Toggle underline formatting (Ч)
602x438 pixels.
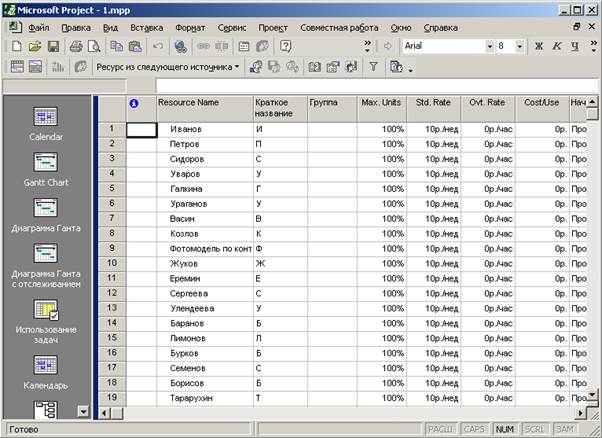tap(575, 46)
